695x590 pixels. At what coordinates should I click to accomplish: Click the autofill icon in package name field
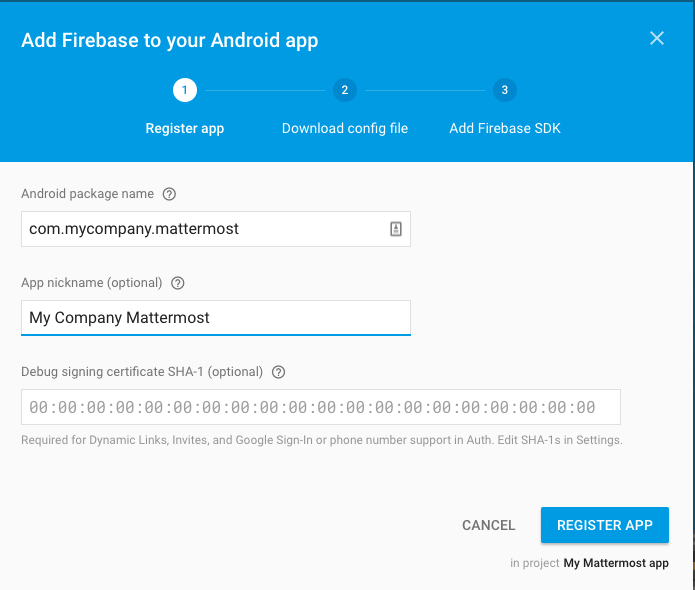point(396,229)
